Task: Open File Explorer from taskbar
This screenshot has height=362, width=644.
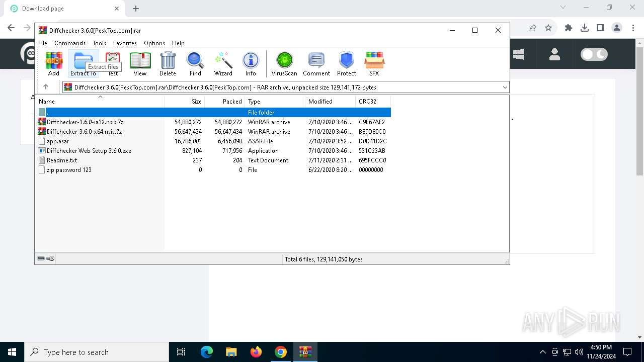Action: coord(231,352)
